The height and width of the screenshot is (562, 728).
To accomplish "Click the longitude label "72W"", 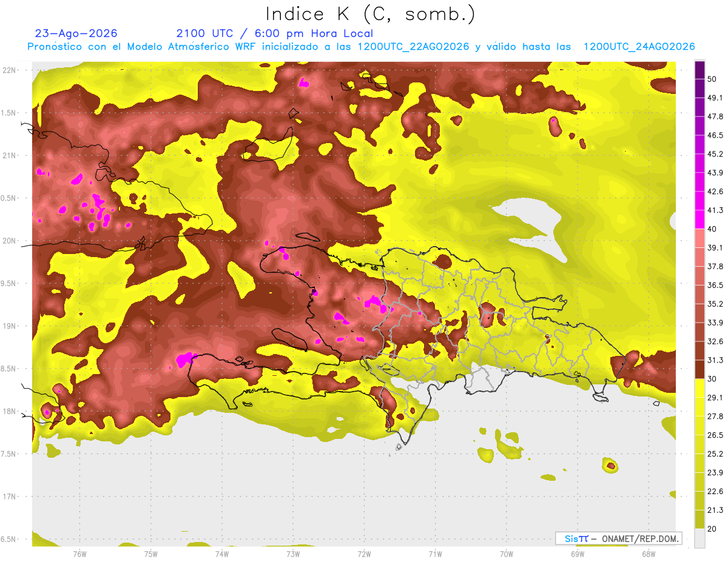I will pyautogui.click(x=364, y=554).
